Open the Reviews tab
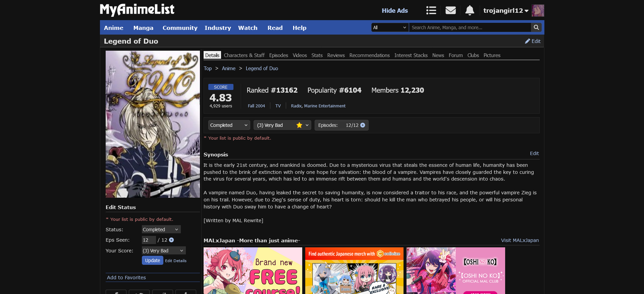This screenshot has width=644, height=294. tap(336, 55)
